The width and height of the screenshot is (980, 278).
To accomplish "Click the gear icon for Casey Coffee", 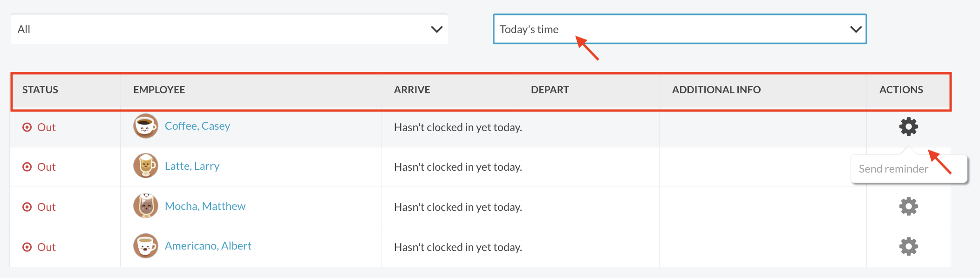I will click(x=908, y=126).
